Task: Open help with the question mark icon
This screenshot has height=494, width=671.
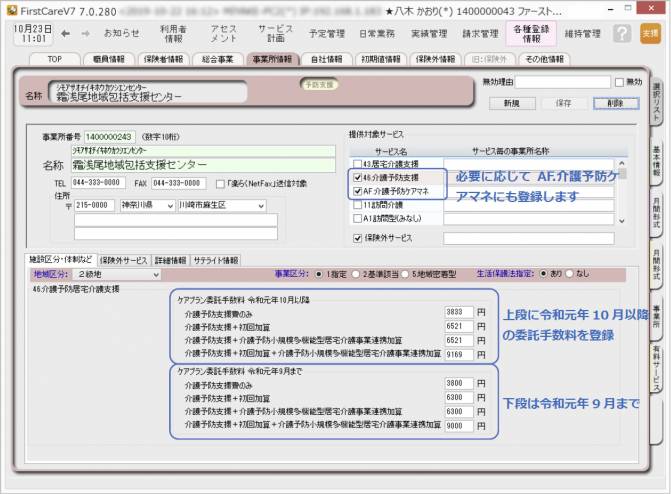Action: (622, 33)
